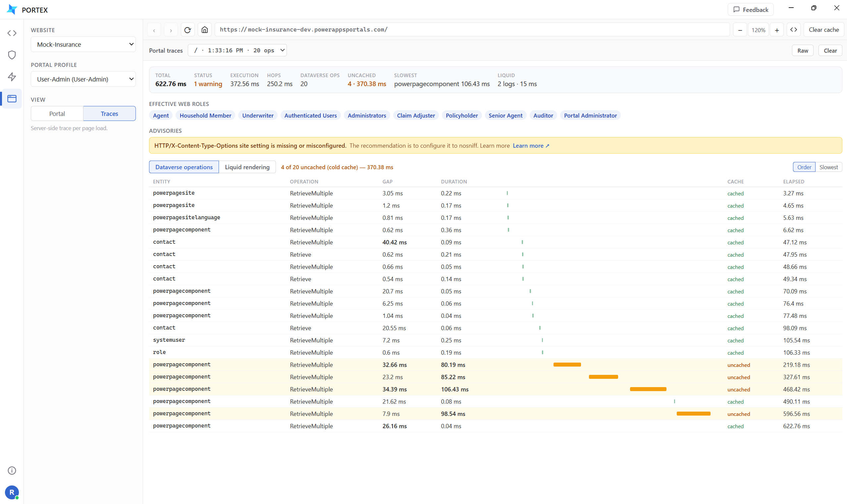Click the Senior Agent role chip
The height and width of the screenshot is (504, 847).
pyautogui.click(x=505, y=116)
